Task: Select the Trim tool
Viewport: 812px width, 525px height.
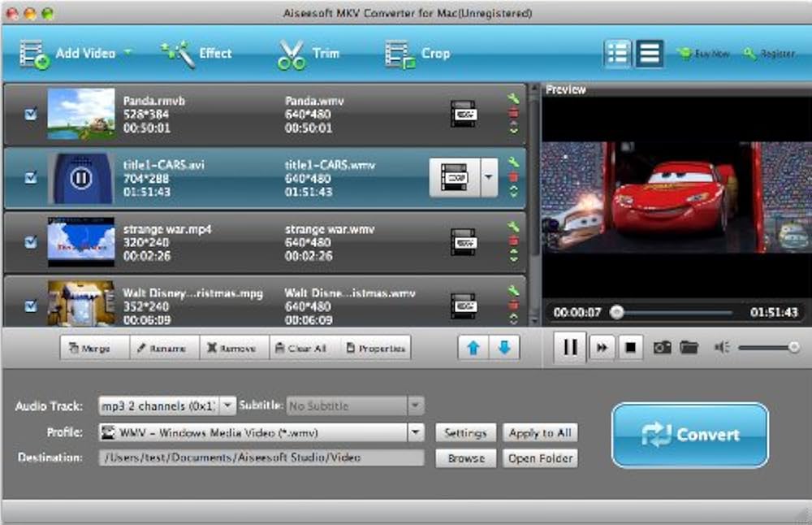Action: pos(308,54)
